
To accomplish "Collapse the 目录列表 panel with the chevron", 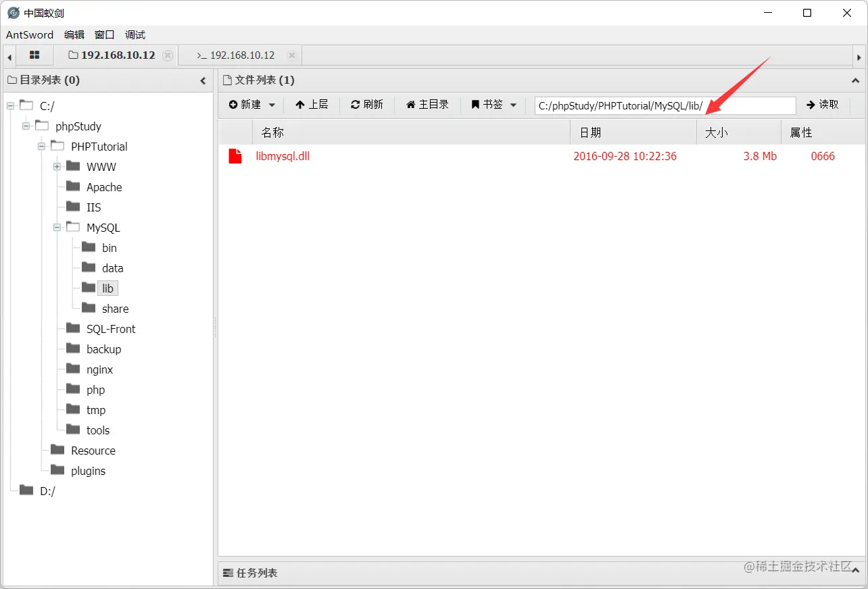I will pyautogui.click(x=203, y=80).
